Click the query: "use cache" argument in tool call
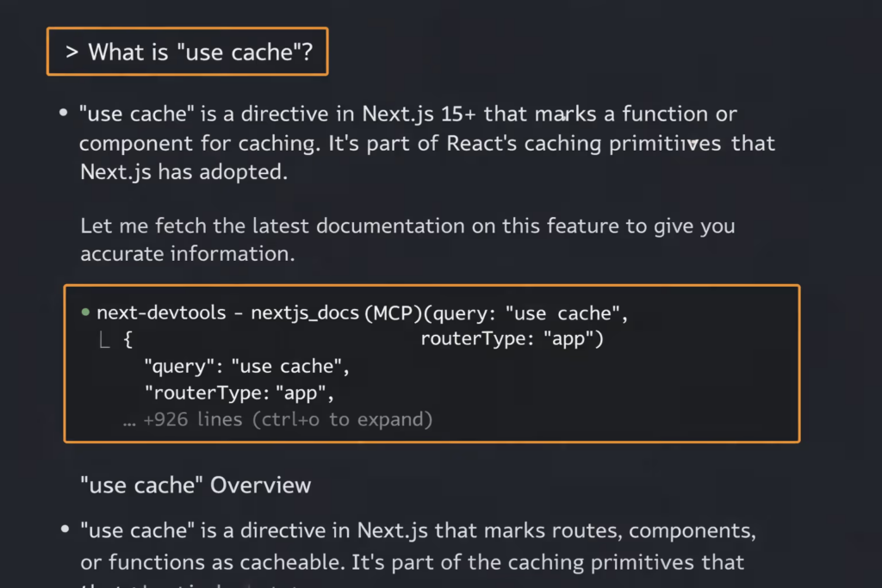 527,313
